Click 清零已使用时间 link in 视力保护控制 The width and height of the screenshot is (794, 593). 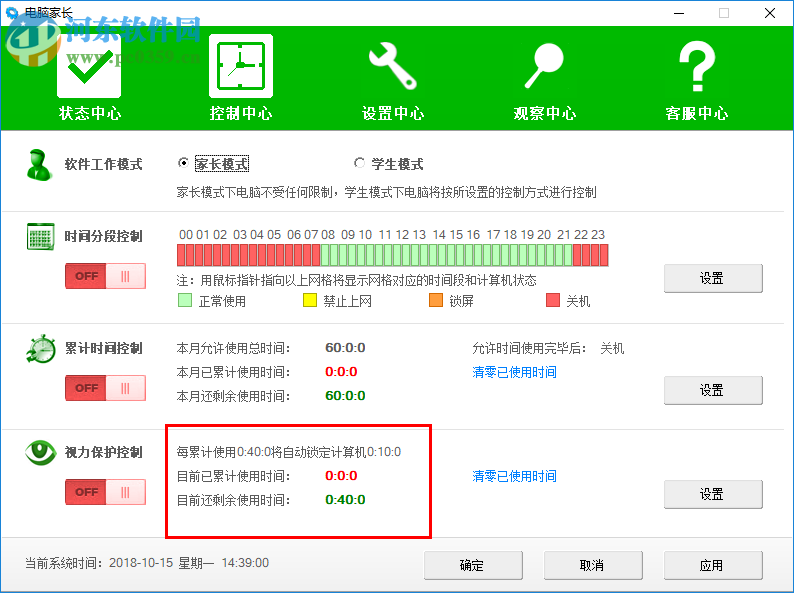(514, 476)
